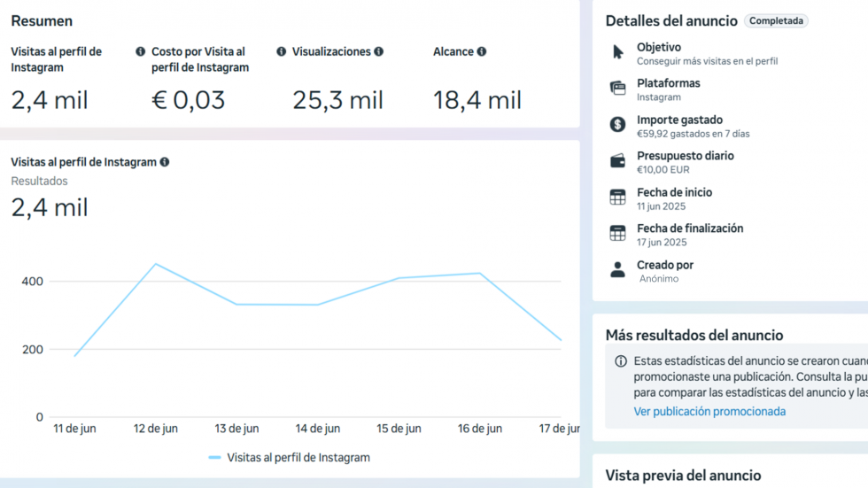Click the Importe gastado dollar icon

point(618,125)
